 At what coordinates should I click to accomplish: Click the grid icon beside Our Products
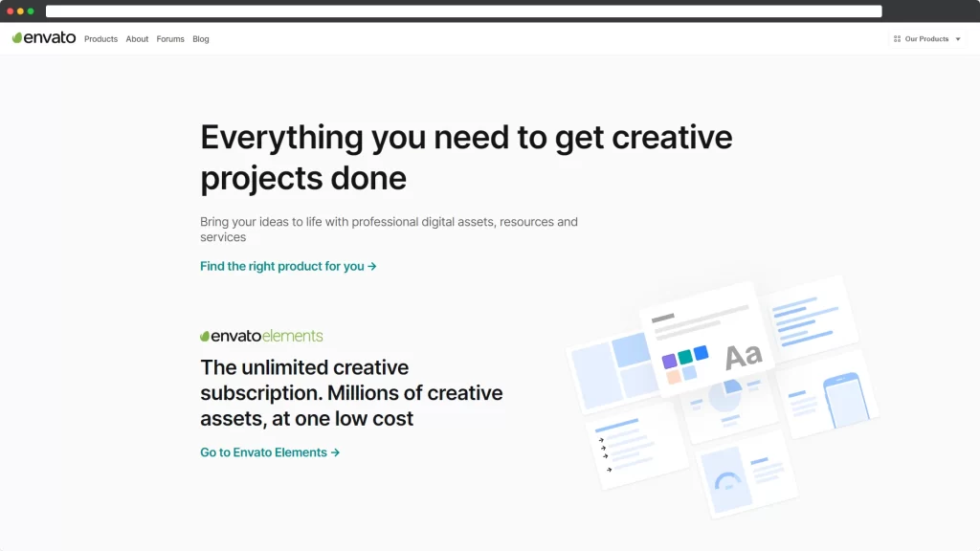tap(897, 38)
